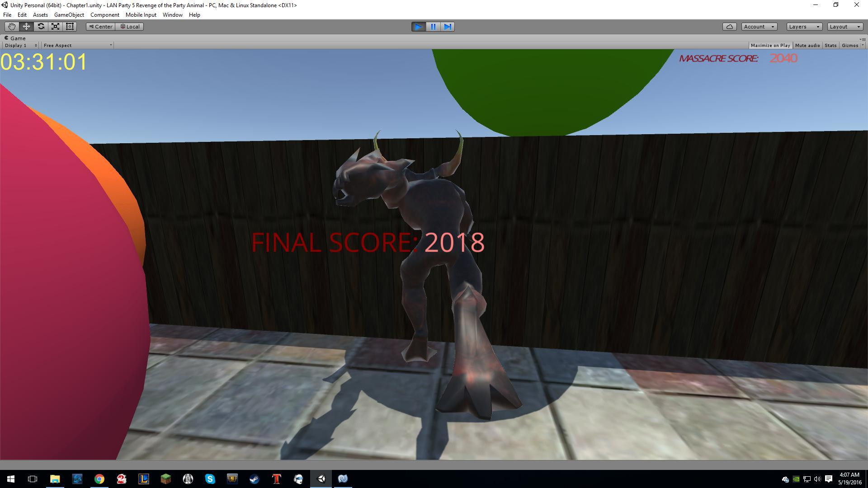Pause the running game
This screenshot has width=868, height=488.
point(433,27)
